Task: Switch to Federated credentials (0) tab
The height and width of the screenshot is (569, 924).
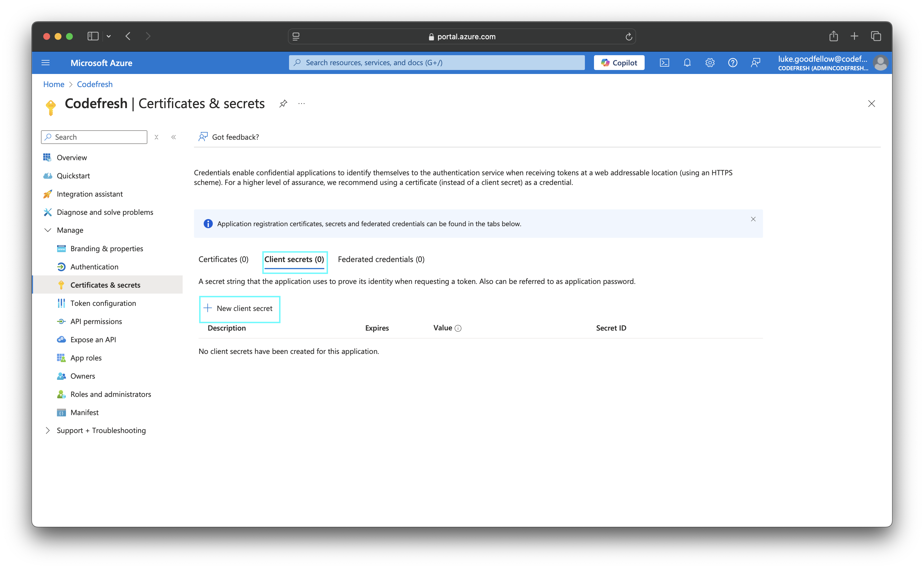Action: pyautogui.click(x=381, y=259)
